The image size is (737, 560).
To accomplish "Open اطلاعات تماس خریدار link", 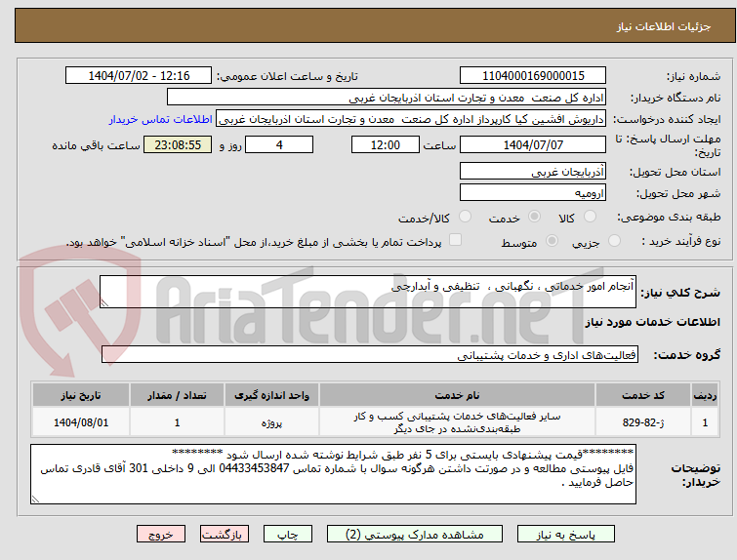I will point(161,119).
